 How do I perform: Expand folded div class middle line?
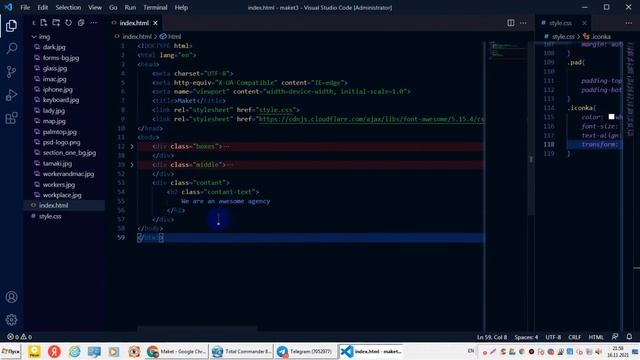(x=132, y=165)
